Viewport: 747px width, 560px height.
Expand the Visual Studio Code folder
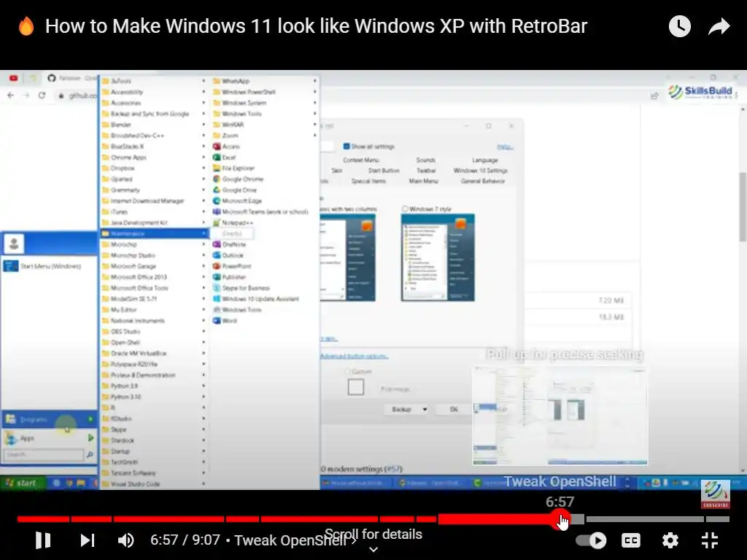coord(154,484)
